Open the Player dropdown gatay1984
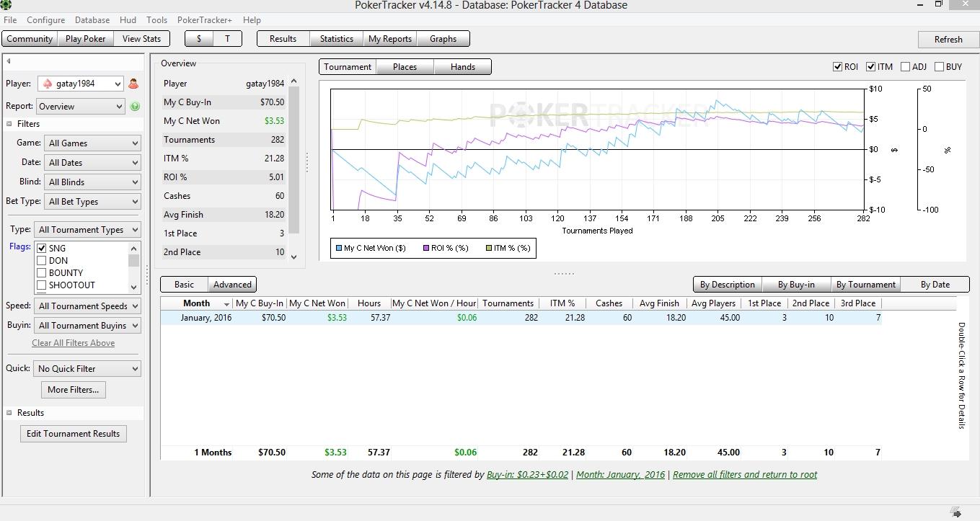 pos(81,84)
